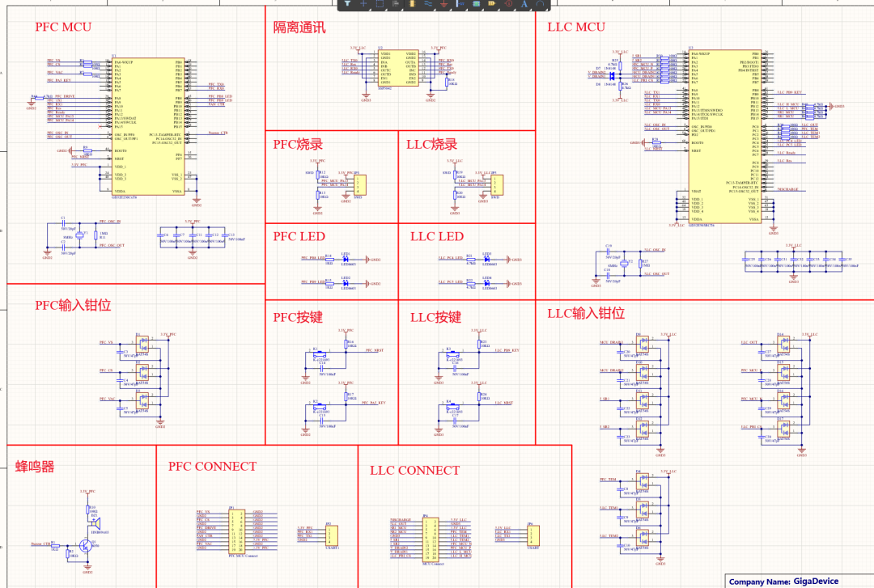Open the align objects tool
This screenshot has width=874, height=588.
(x=396, y=4)
